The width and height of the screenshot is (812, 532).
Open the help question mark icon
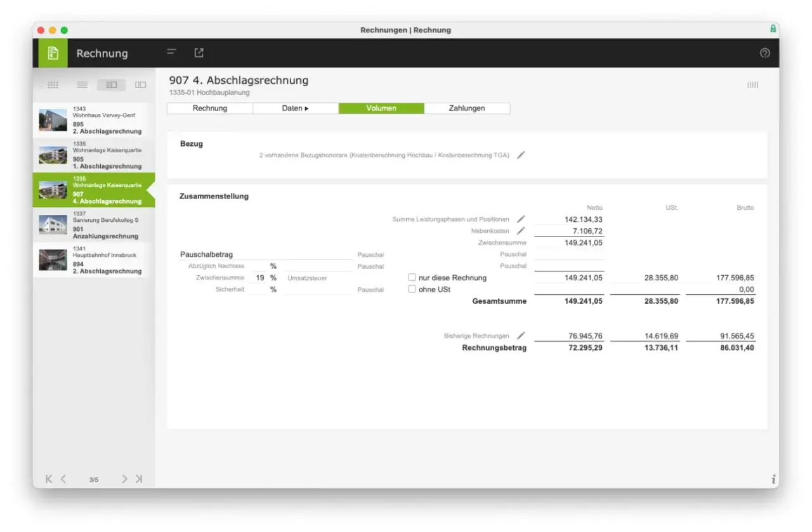[764, 53]
